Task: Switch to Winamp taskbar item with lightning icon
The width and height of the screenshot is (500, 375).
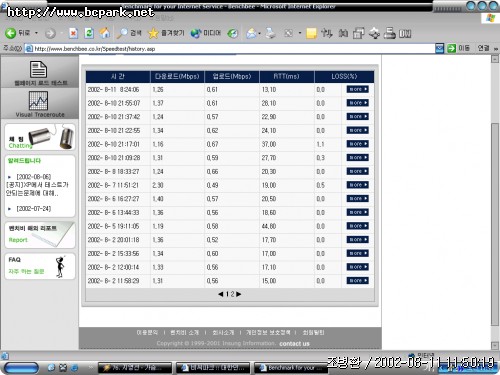Action: tap(135, 368)
